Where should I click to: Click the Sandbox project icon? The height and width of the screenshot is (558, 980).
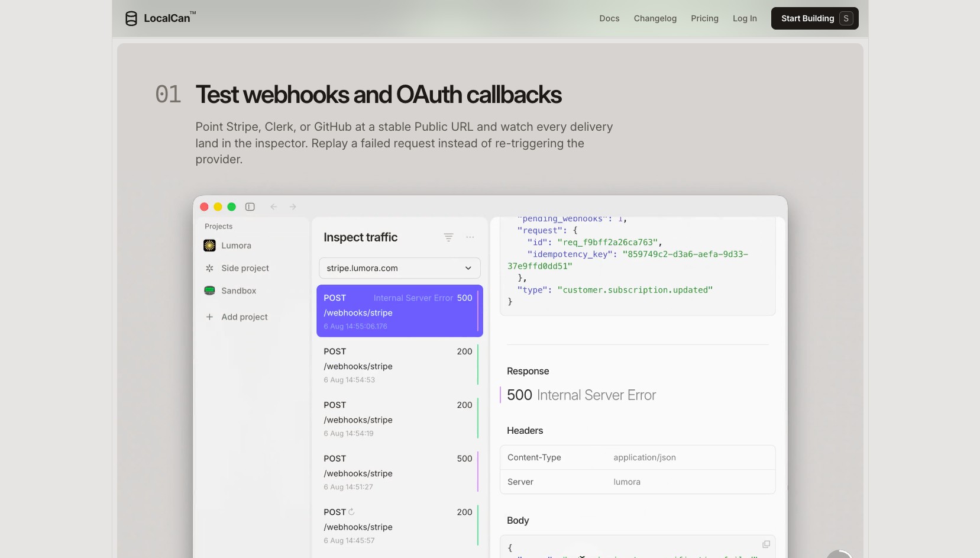coord(209,291)
